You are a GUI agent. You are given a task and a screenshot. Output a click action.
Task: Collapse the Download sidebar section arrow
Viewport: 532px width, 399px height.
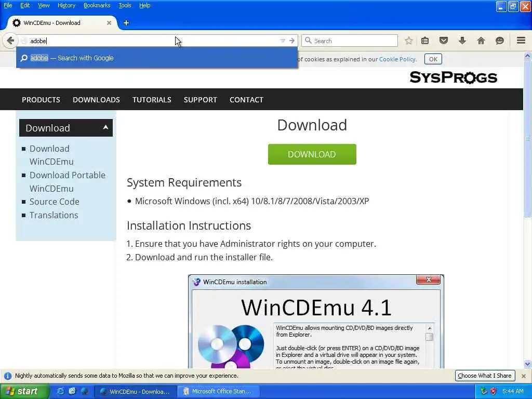[105, 127]
